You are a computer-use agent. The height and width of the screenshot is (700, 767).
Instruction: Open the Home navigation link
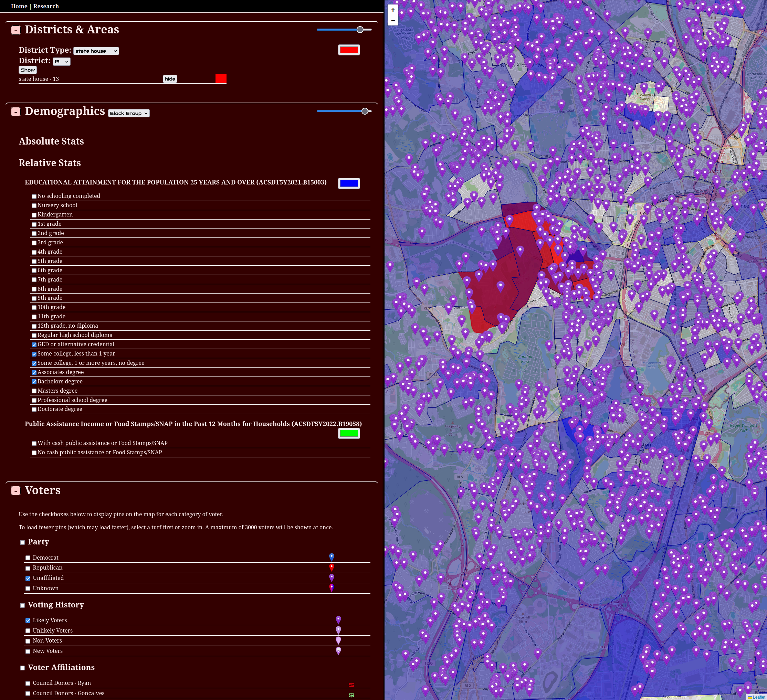[x=19, y=6]
